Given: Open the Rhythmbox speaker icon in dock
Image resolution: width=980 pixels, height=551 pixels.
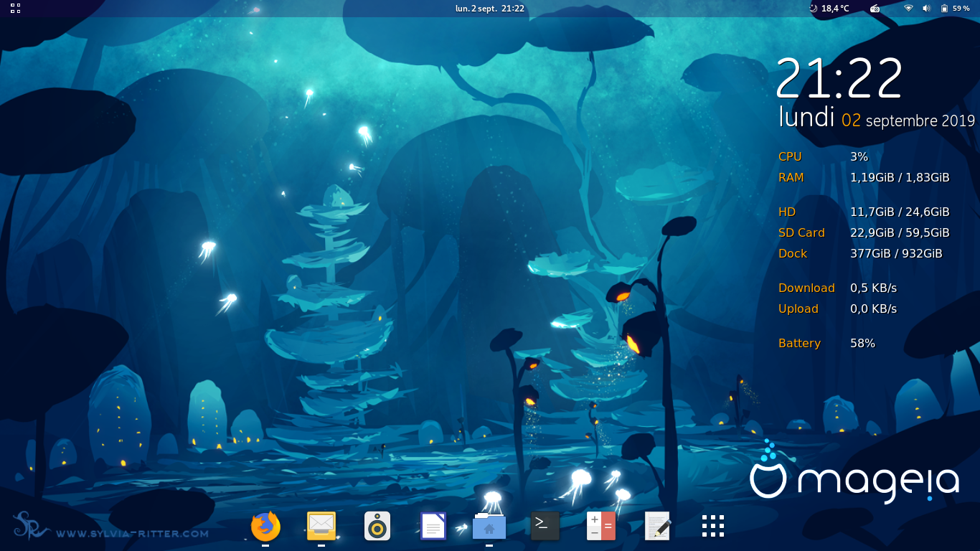Looking at the screenshot, I should pyautogui.click(x=377, y=526).
